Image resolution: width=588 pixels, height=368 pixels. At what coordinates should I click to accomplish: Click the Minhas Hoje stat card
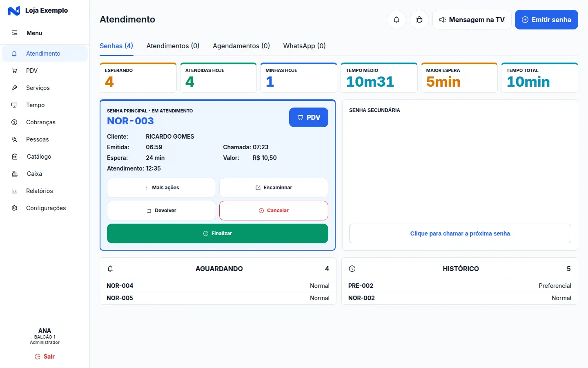pyautogui.click(x=298, y=78)
